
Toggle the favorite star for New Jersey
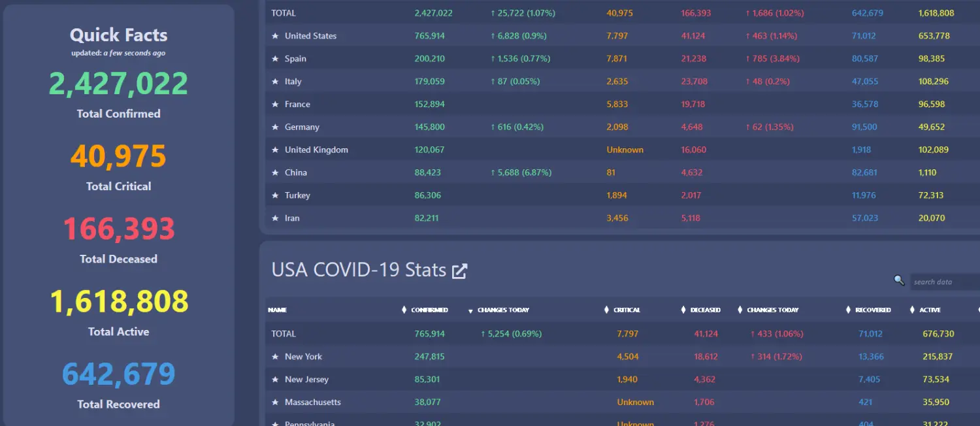tap(275, 380)
